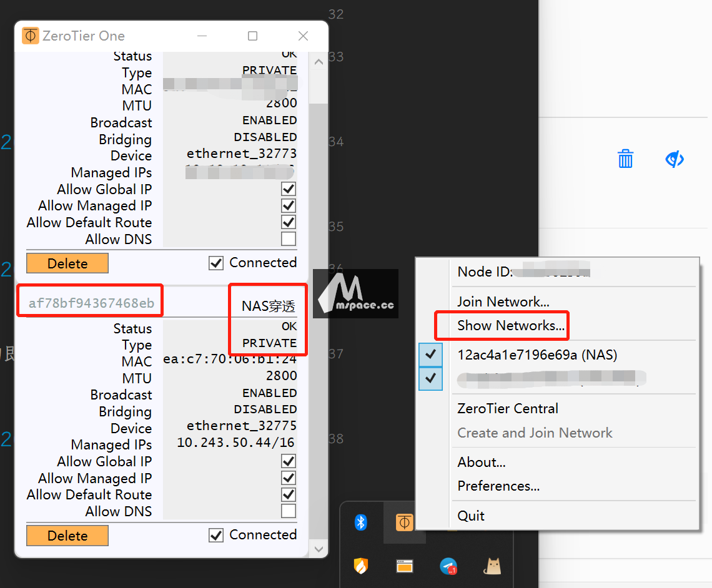Click ENABLED broadcast value of NAS穿透
The width and height of the screenshot is (712, 588).
click(270, 393)
